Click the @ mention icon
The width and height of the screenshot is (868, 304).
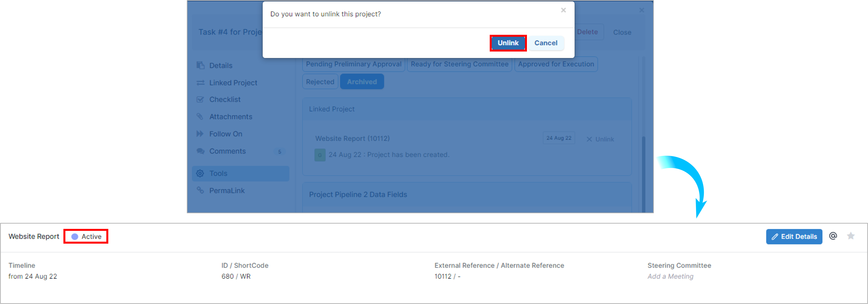tap(833, 236)
